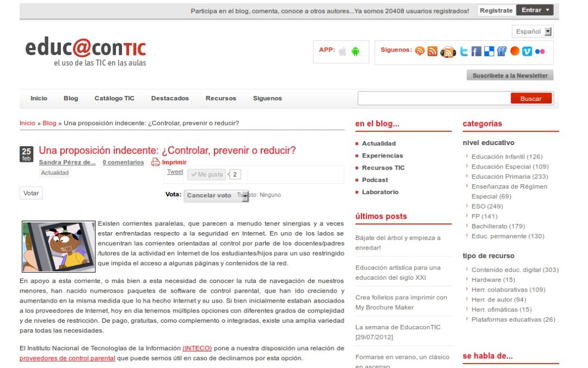Open post La semana de EducaconTIC
The height and width of the screenshot is (368, 588).
[x=398, y=332]
